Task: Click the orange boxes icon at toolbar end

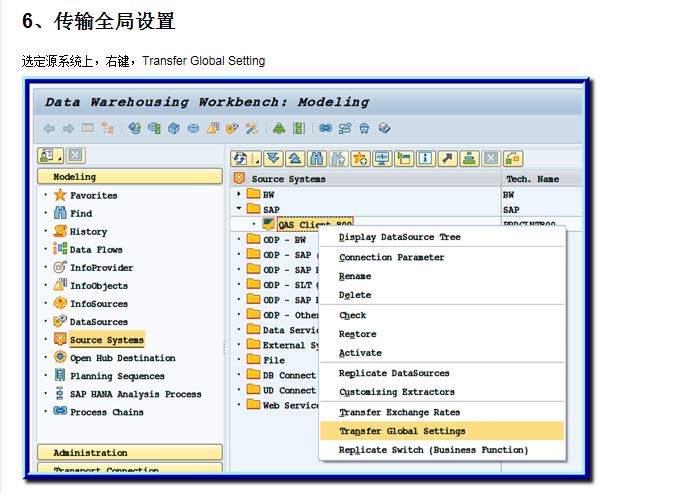Action: coord(513,159)
